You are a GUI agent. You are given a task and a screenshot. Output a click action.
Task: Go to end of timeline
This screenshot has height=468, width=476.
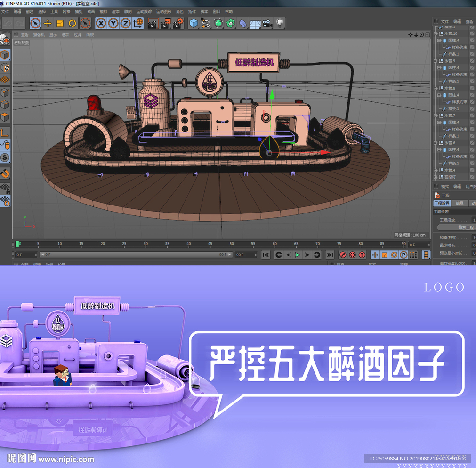coord(330,255)
